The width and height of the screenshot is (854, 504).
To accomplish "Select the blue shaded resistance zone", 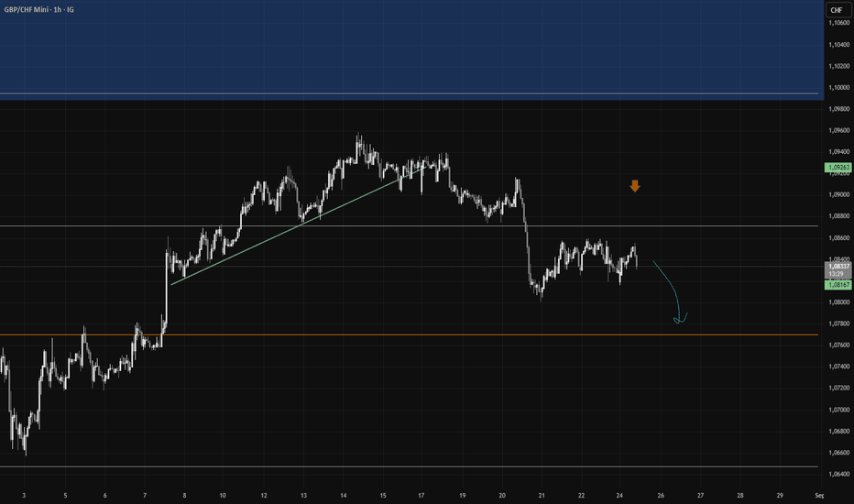I will pyautogui.click(x=411, y=49).
